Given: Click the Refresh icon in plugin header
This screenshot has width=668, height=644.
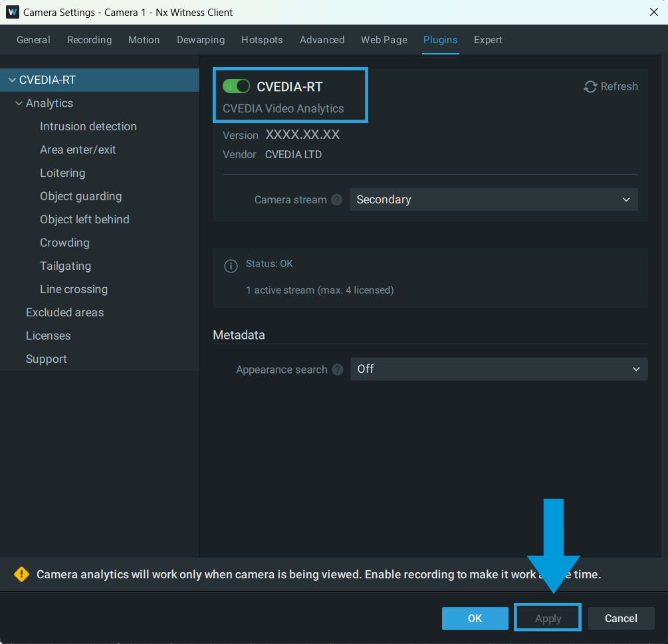Looking at the screenshot, I should coord(590,86).
